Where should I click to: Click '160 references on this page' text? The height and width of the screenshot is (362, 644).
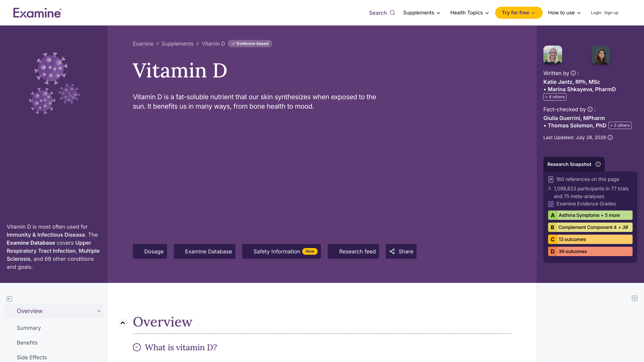[x=587, y=179]
